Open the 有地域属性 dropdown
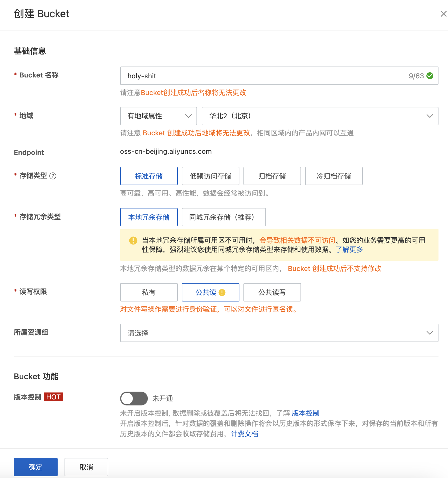Image resolution: width=448 pixels, height=478 pixels. tap(158, 116)
